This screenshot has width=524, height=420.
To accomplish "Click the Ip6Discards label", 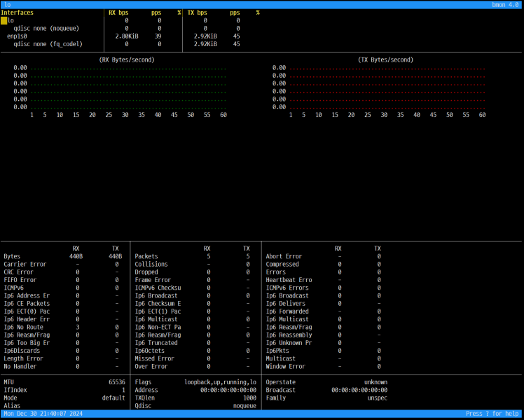I will (x=22, y=351).
